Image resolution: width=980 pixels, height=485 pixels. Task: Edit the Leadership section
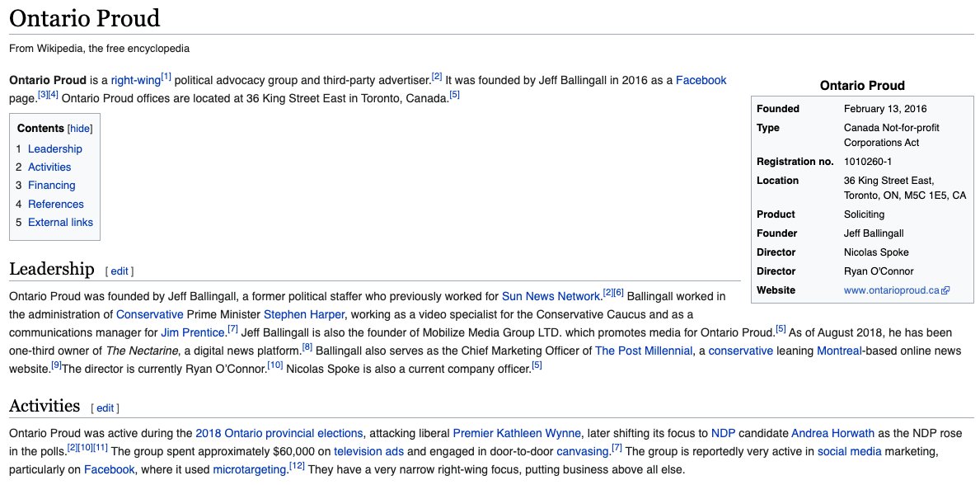119,271
